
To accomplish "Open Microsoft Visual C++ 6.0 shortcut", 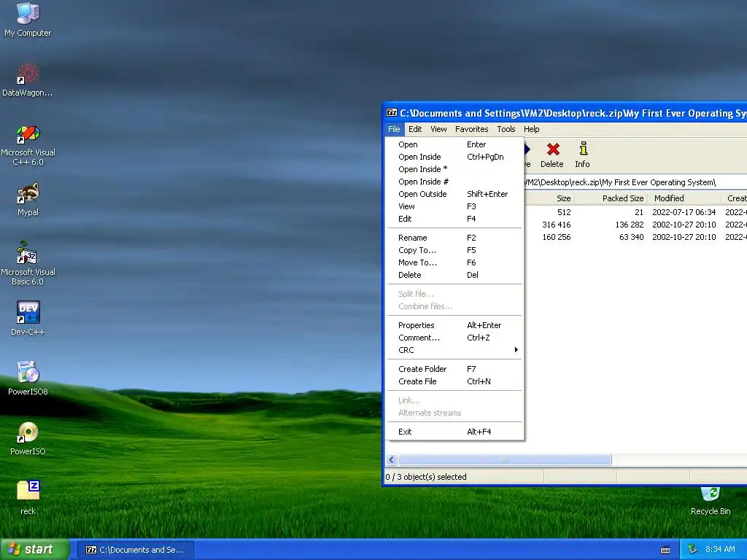I will 28,145.
